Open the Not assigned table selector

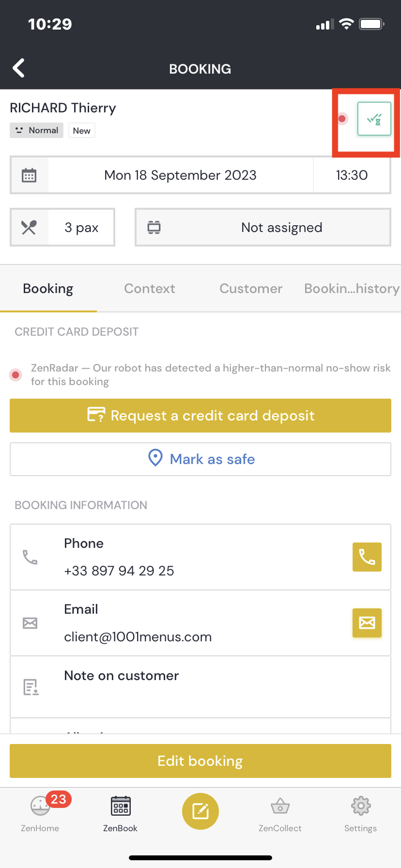263,228
